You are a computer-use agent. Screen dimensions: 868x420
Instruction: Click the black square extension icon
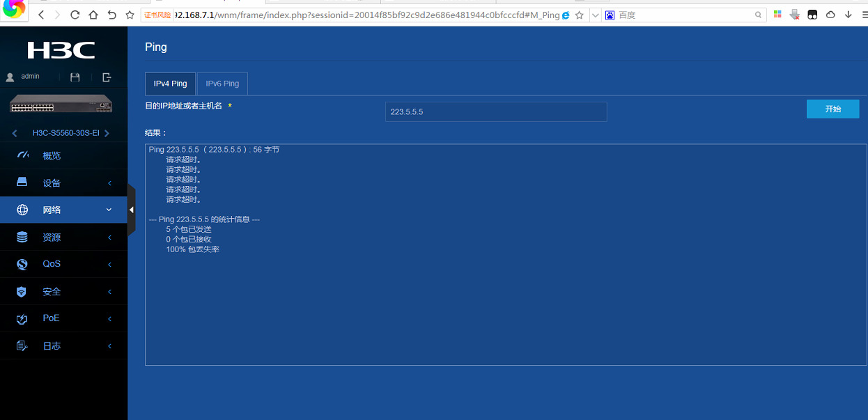[x=812, y=15]
